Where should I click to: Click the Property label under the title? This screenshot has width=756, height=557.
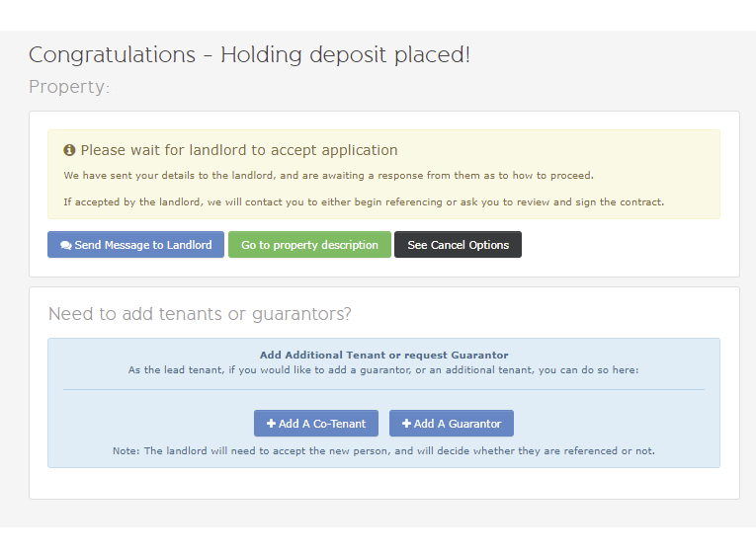pyautogui.click(x=69, y=87)
